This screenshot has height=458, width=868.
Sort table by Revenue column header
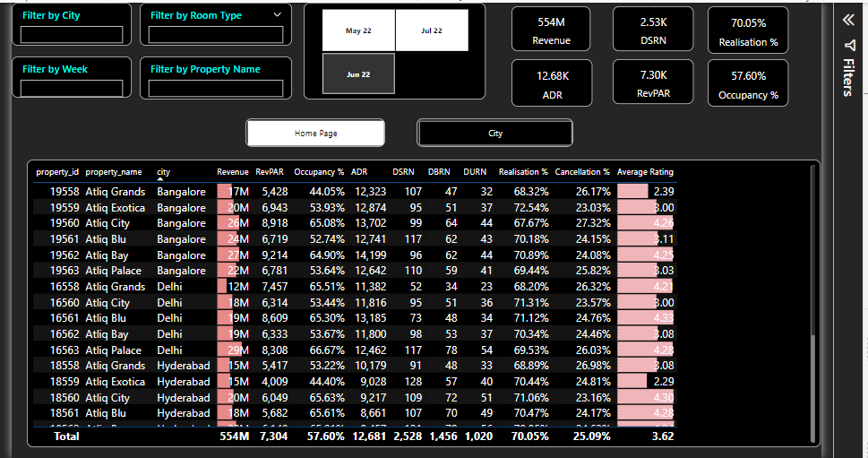coord(233,172)
